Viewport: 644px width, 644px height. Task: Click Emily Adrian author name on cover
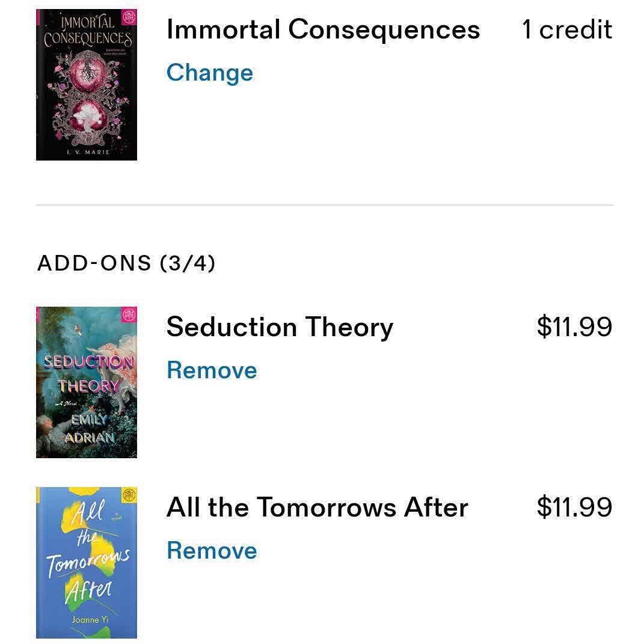pos(90,428)
